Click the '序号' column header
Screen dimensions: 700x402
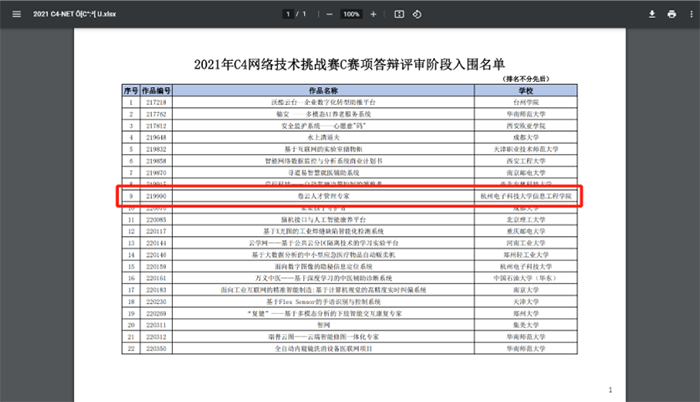[x=131, y=91]
